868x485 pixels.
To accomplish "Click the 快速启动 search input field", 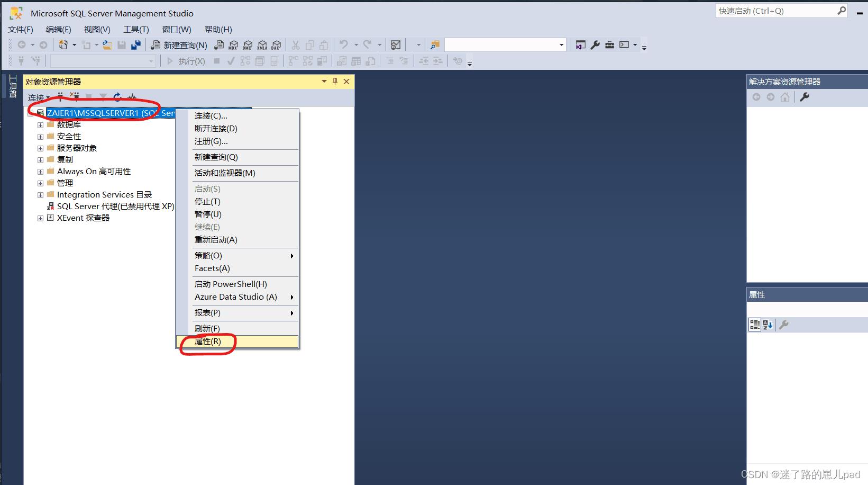I will coord(775,11).
